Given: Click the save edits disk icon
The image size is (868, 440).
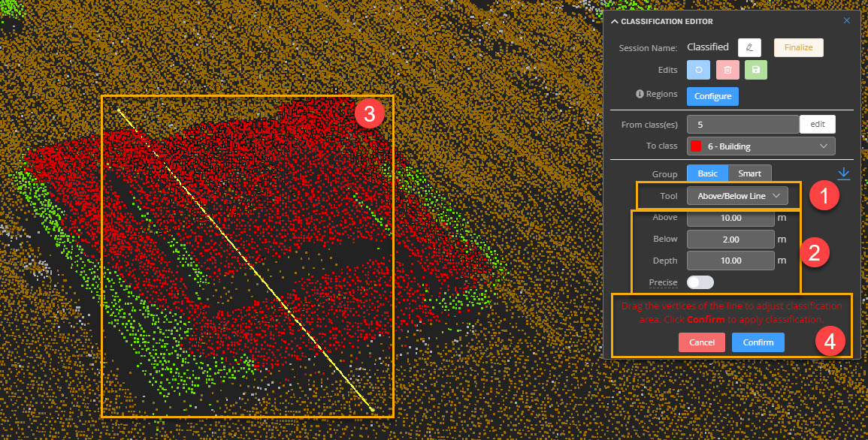Looking at the screenshot, I should pyautogui.click(x=755, y=69).
